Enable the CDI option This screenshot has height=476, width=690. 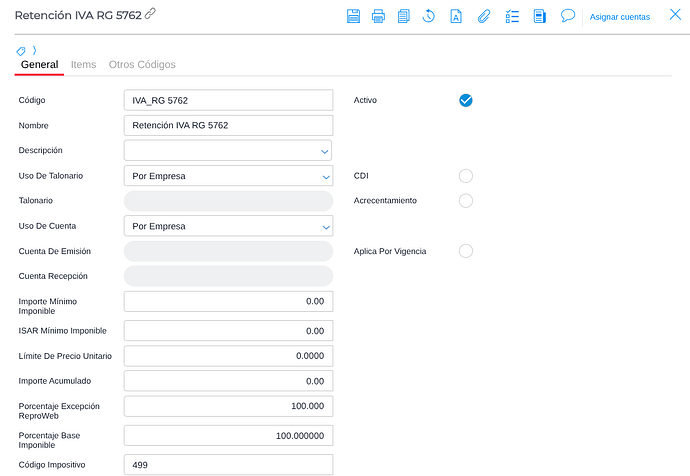tap(465, 176)
